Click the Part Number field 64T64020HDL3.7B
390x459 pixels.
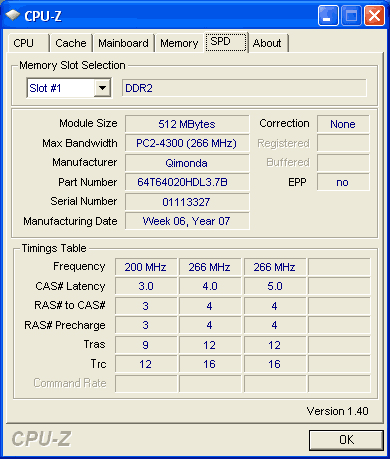point(187,182)
